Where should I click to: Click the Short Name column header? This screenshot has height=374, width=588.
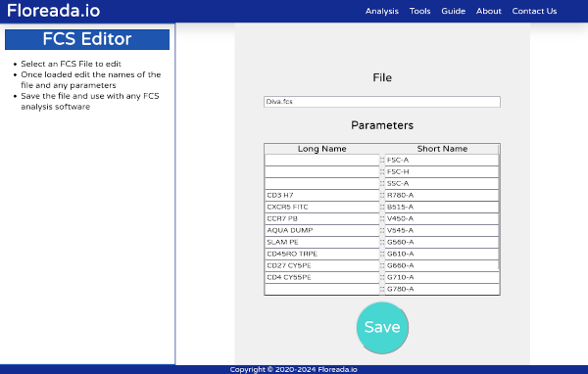[x=442, y=149]
